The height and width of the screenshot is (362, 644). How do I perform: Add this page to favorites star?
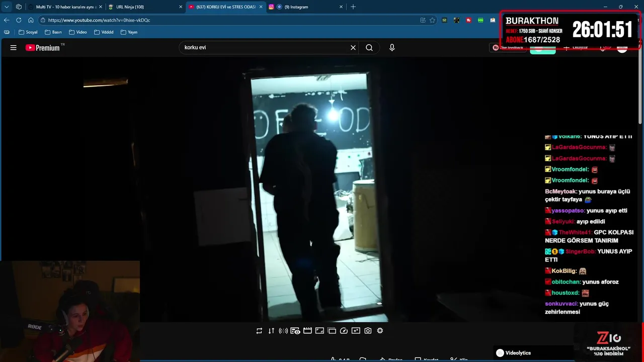coord(432,20)
